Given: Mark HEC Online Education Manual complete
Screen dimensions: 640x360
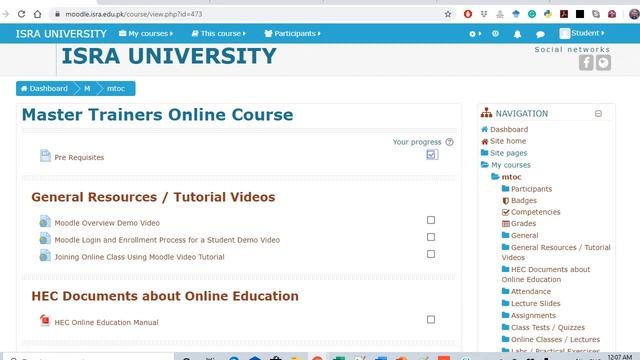Looking at the screenshot, I should tap(431, 319).
